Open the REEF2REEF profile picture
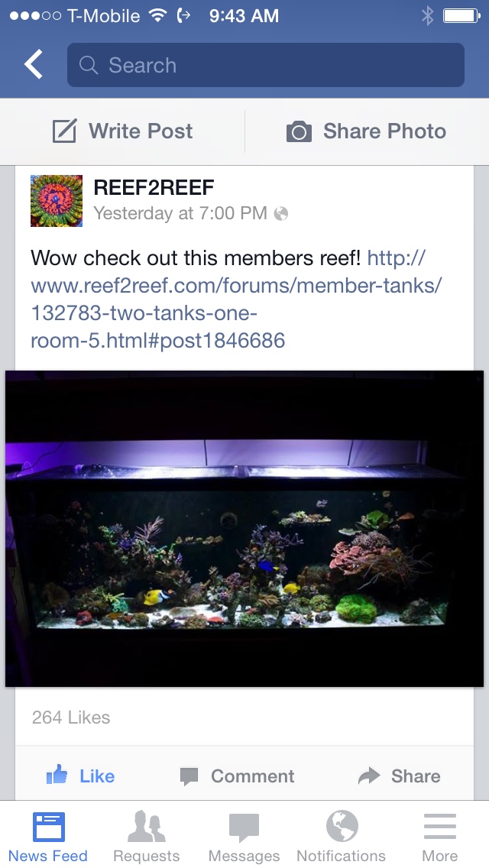 pos(57,201)
